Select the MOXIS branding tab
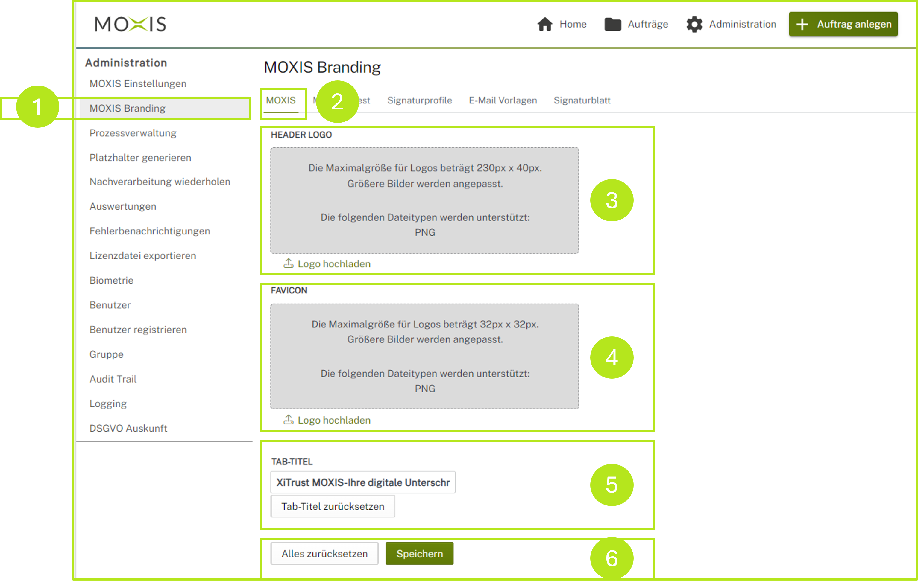This screenshot has height=588, width=918. point(281,100)
